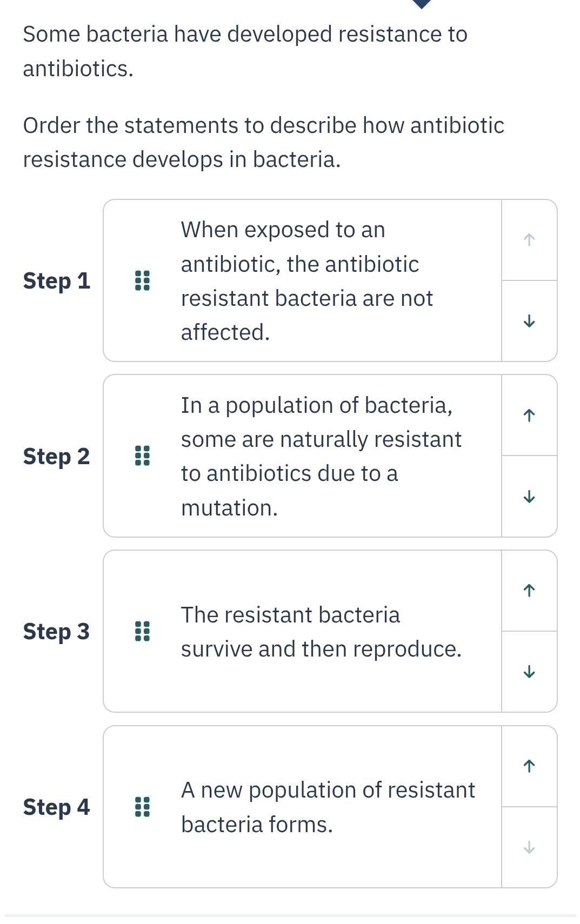Select the 'survive and then reproduce' statement
Screen dimensions: 580x924
[x=321, y=632]
